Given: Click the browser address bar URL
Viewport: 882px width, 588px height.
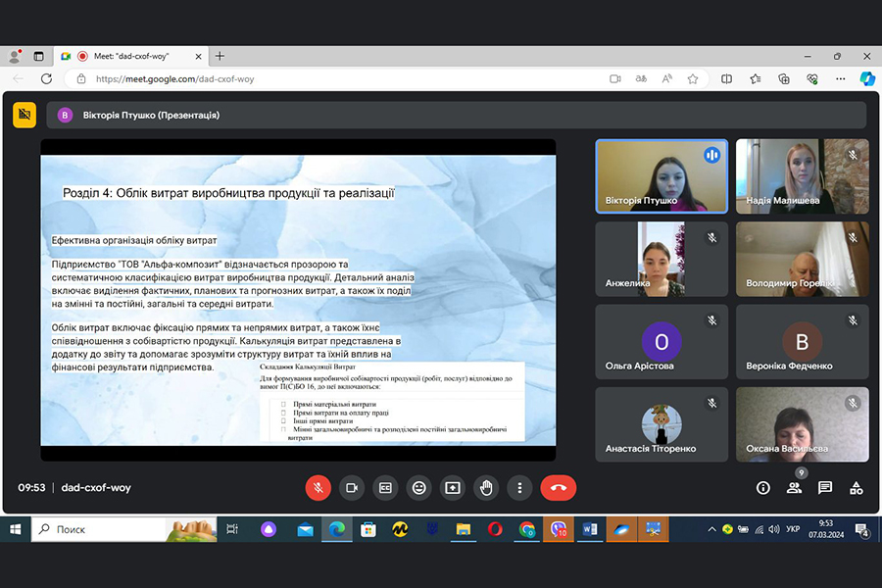Looking at the screenshot, I should 175,79.
